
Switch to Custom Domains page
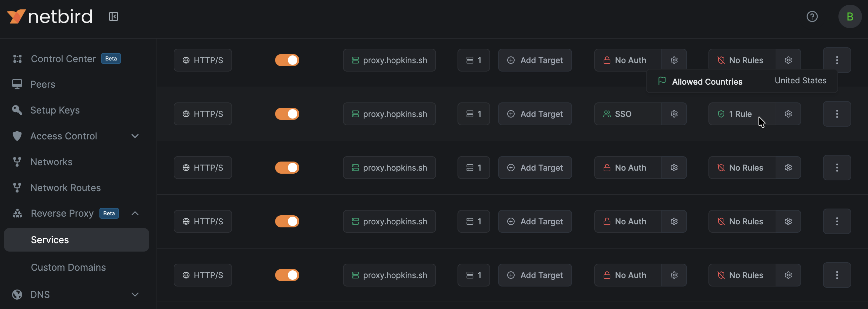pos(69,267)
